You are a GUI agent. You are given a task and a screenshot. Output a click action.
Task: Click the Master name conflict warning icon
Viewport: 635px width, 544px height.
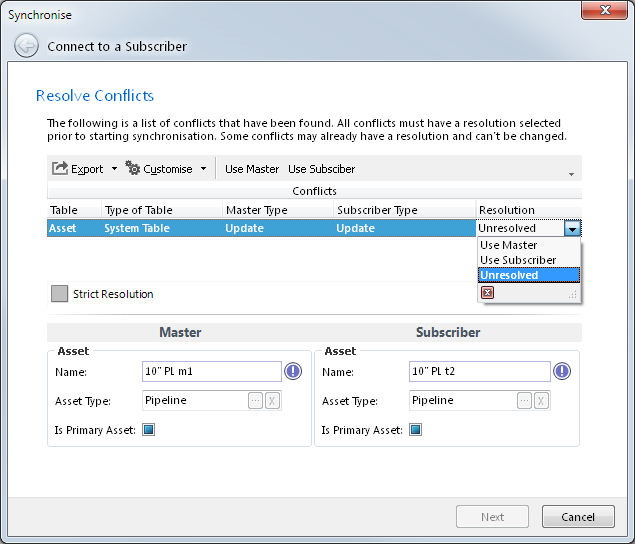pyautogui.click(x=293, y=372)
